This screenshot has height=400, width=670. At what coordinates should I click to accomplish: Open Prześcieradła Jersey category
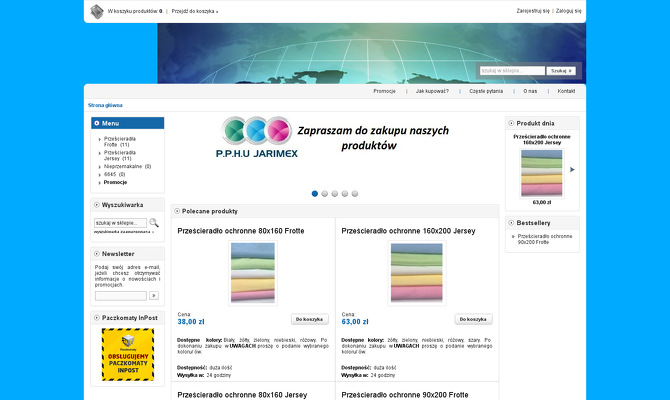[120, 156]
